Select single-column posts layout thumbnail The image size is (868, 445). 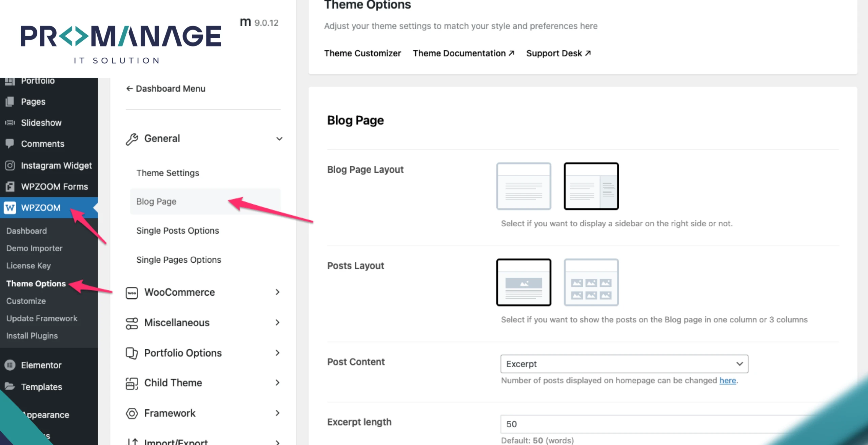pos(524,282)
